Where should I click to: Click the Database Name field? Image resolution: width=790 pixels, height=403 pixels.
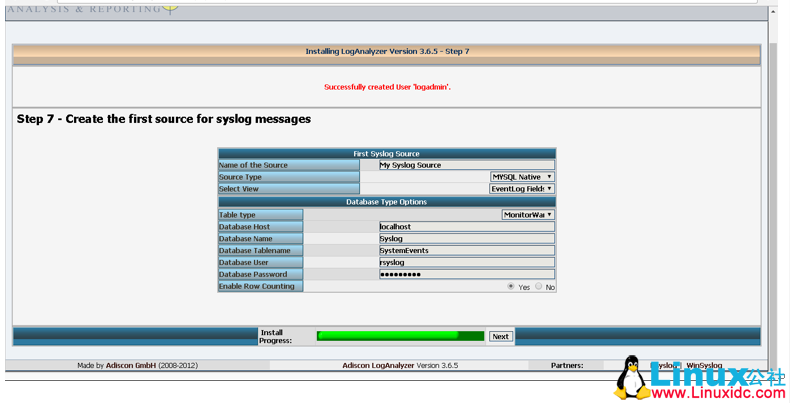467,239
